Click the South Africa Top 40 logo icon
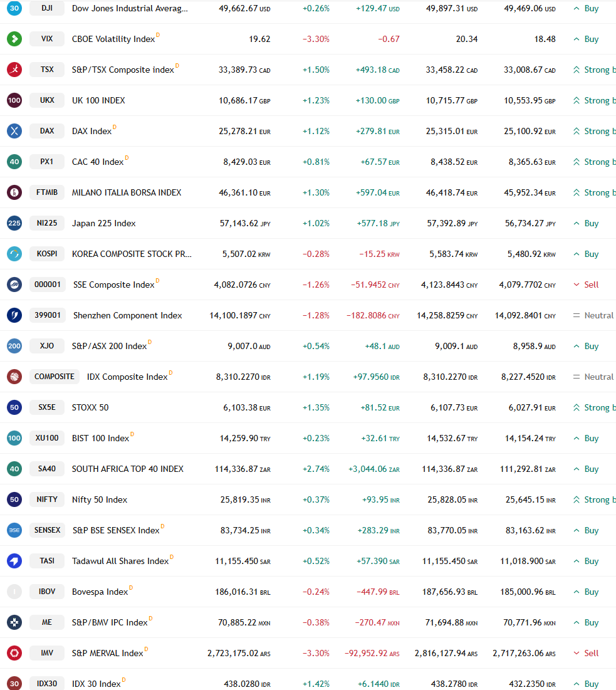 [x=14, y=469]
